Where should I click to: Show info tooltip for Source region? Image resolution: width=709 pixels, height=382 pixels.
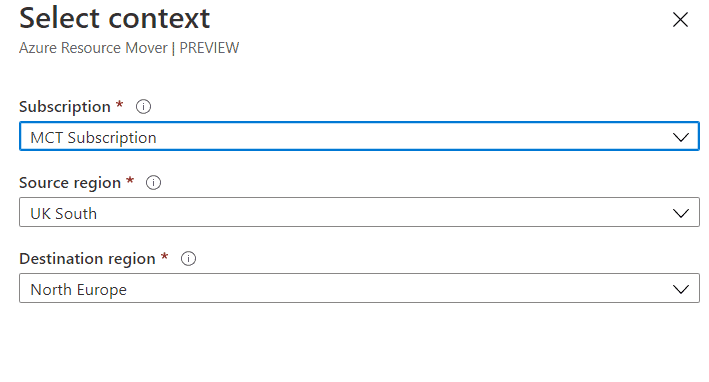click(153, 183)
